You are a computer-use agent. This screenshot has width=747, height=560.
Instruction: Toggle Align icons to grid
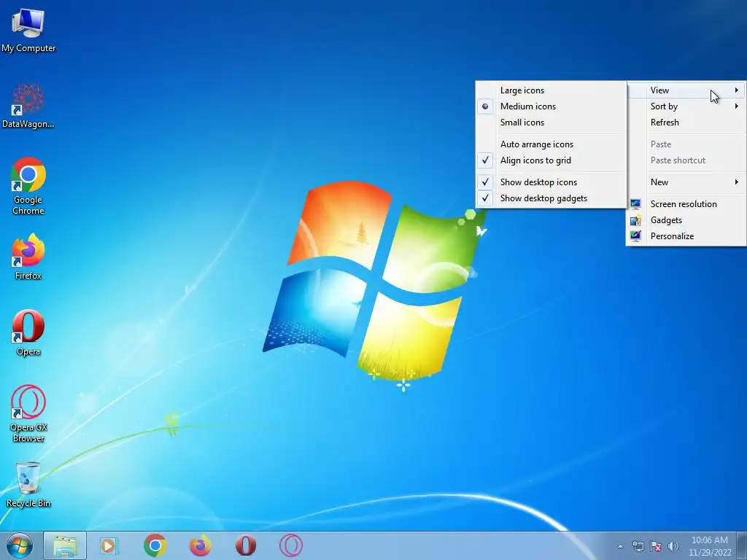click(x=551, y=160)
